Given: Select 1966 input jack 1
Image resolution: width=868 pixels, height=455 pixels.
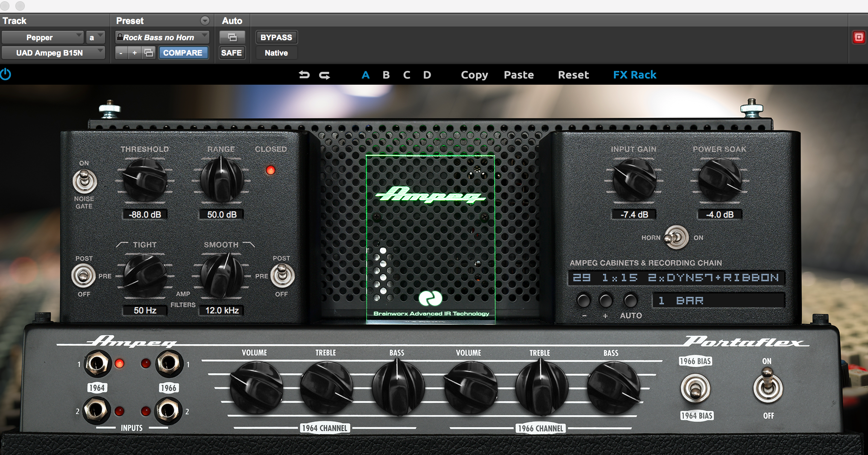Looking at the screenshot, I should coord(169,363).
